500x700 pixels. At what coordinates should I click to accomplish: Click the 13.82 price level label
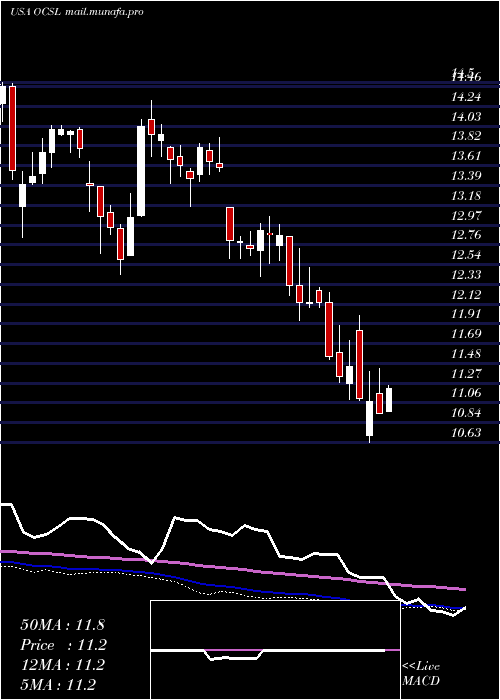point(466,136)
